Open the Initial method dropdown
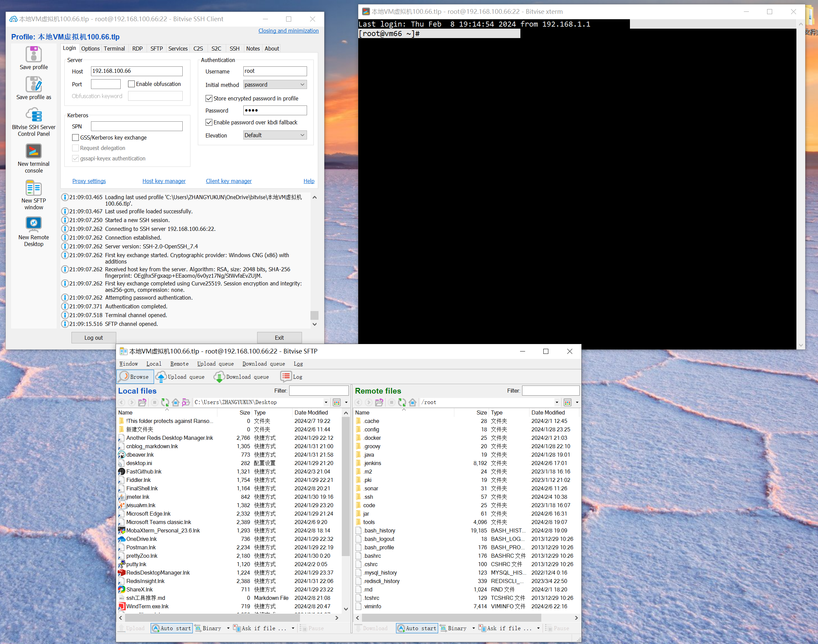 pyautogui.click(x=275, y=85)
